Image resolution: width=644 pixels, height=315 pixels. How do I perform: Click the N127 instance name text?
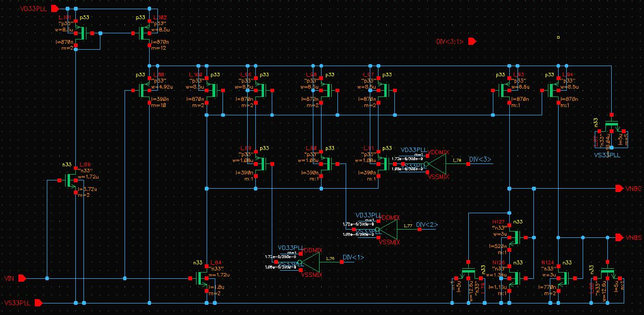pos(498,222)
